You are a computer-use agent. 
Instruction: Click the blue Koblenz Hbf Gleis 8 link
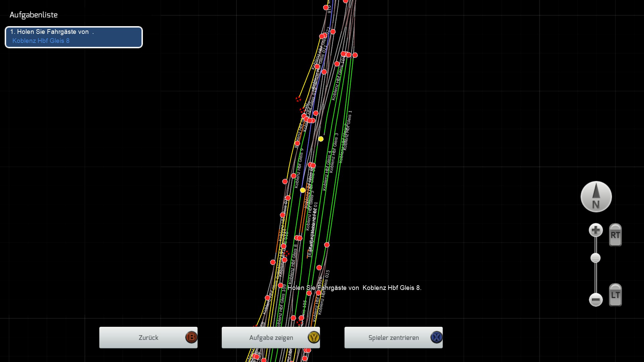pyautogui.click(x=41, y=41)
